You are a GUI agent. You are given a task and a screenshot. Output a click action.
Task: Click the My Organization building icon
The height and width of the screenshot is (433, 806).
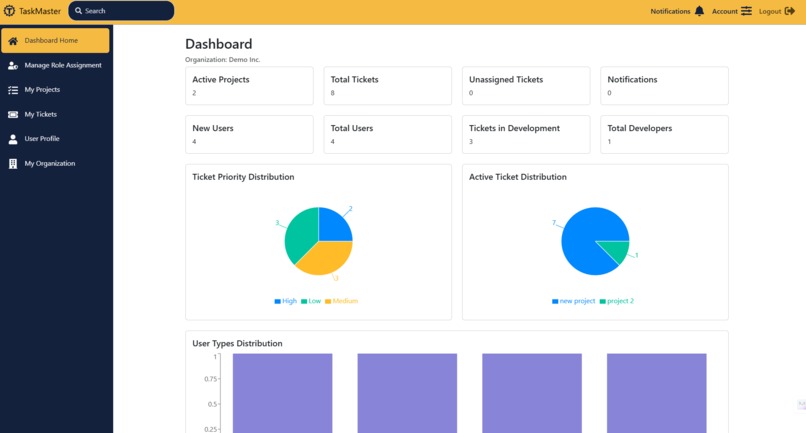pos(13,164)
